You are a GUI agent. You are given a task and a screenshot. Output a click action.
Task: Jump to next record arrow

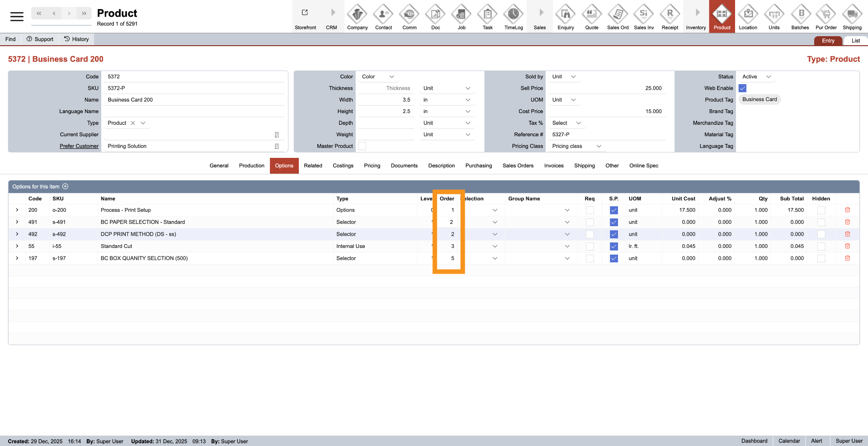coord(69,13)
